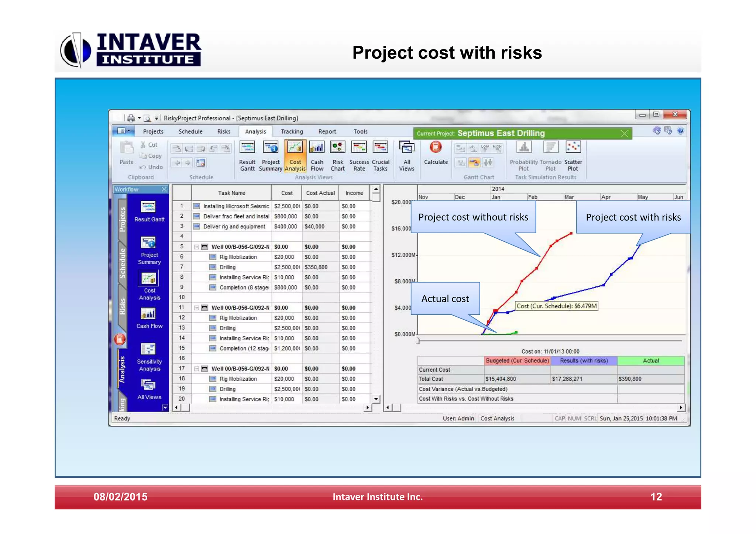Screen dimensions: 756x534
Task: Click Results (with risks) blue legend header
Action: click(x=584, y=361)
